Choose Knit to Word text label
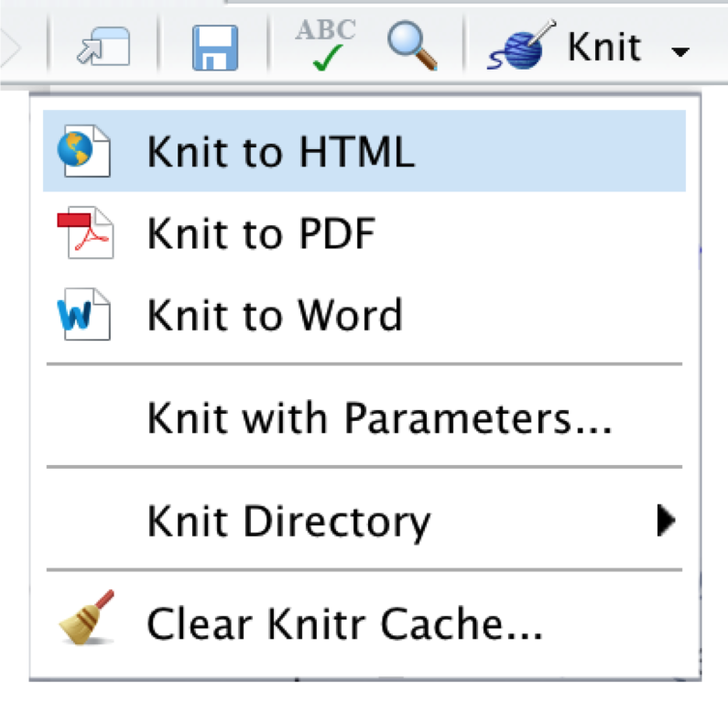Image resolution: width=728 pixels, height=703 pixels. [275, 316]
